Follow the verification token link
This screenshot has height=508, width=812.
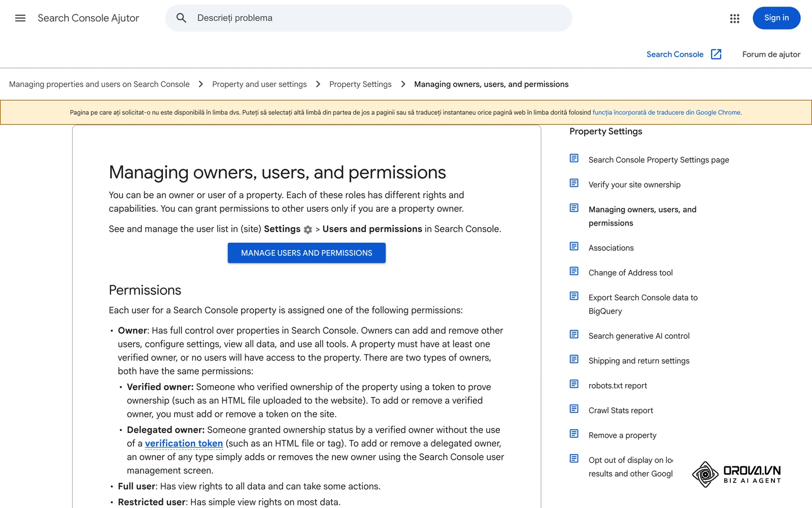click(184, 443)
